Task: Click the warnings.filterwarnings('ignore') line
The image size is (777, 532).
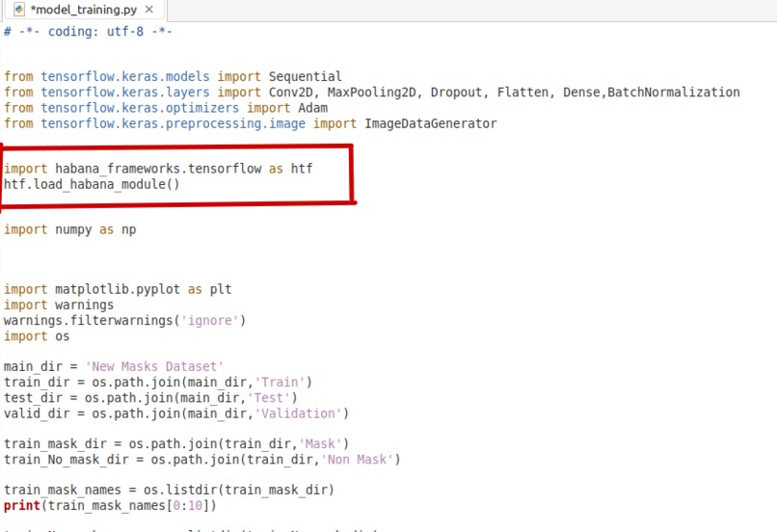Action: [x=124, y=321]
